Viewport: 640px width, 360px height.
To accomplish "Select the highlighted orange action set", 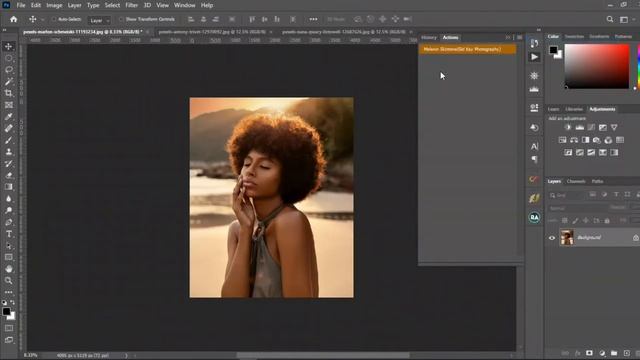I will click(x=468, y=49).
